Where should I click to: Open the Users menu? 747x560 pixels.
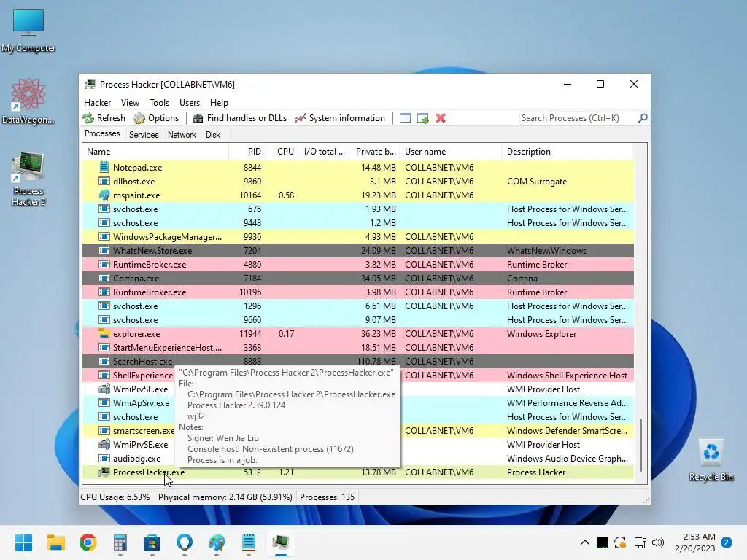click(x=190, y=102)
